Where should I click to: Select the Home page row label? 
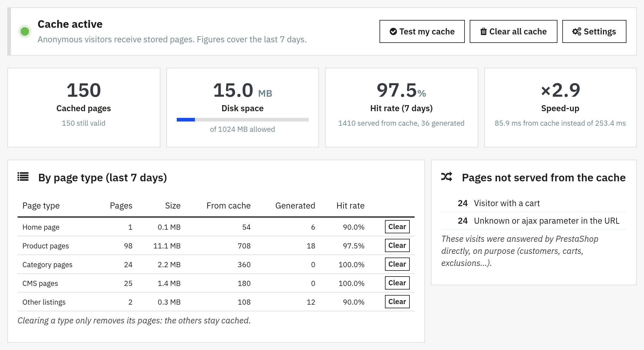[41, 227]
